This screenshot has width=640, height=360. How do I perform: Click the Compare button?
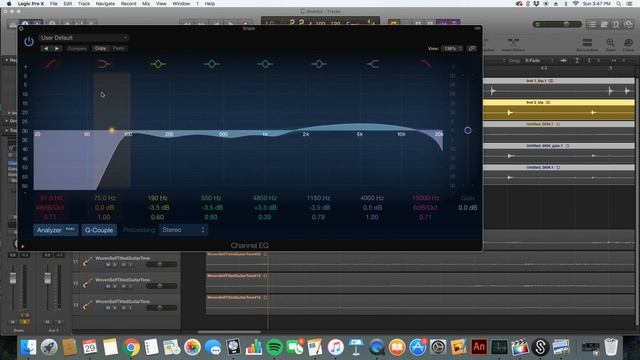[77, 48]
